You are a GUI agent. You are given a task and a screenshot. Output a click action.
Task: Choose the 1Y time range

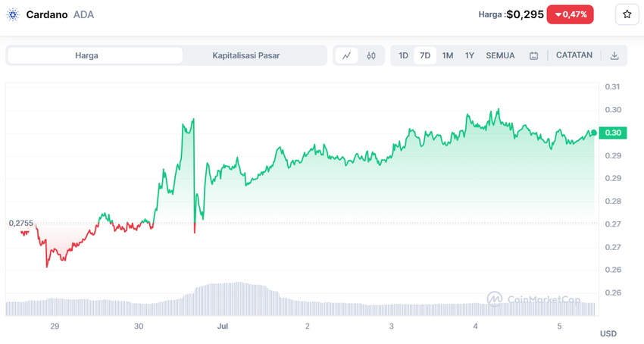pos(470,55)
